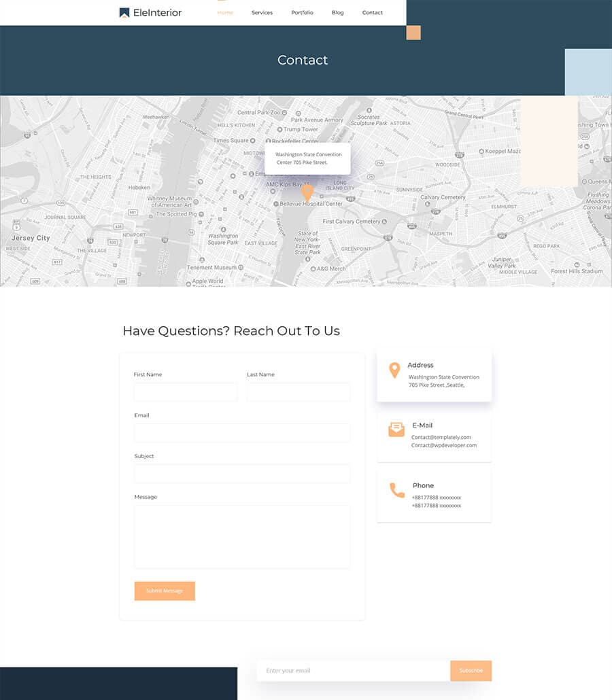Click the Submit Message button
This screenshot has height=700, width=612.
click(165, 591)
